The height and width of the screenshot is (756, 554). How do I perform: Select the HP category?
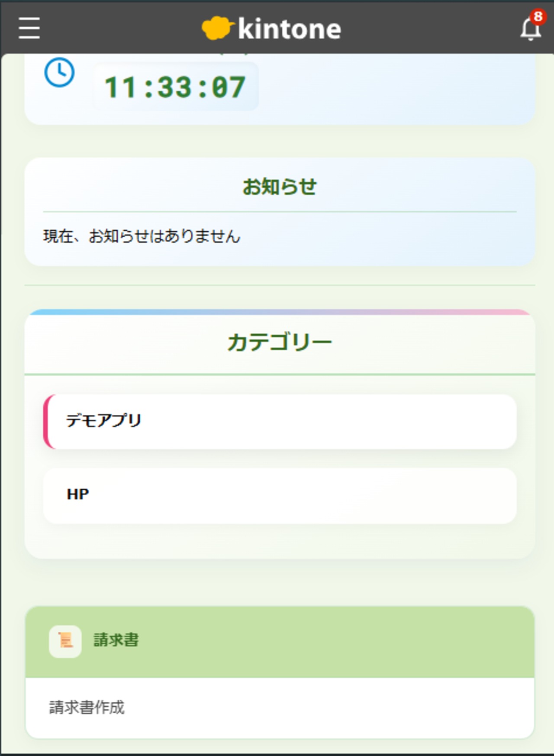click(280, 495)
